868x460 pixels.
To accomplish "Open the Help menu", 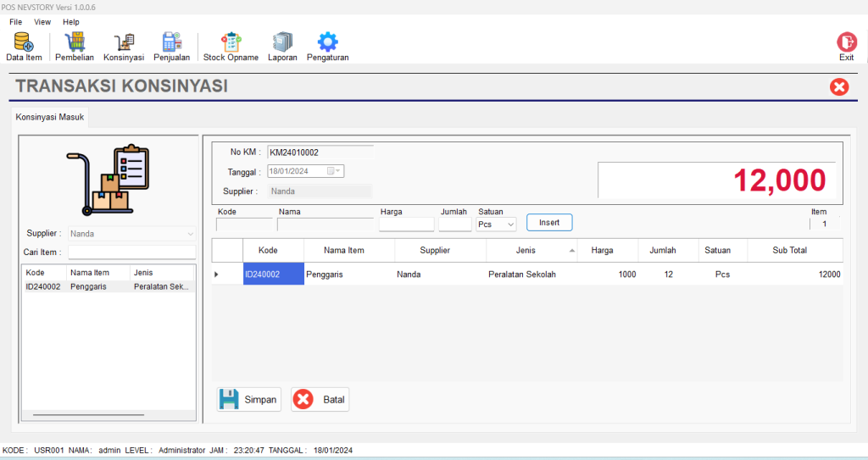I will point(71,22).
